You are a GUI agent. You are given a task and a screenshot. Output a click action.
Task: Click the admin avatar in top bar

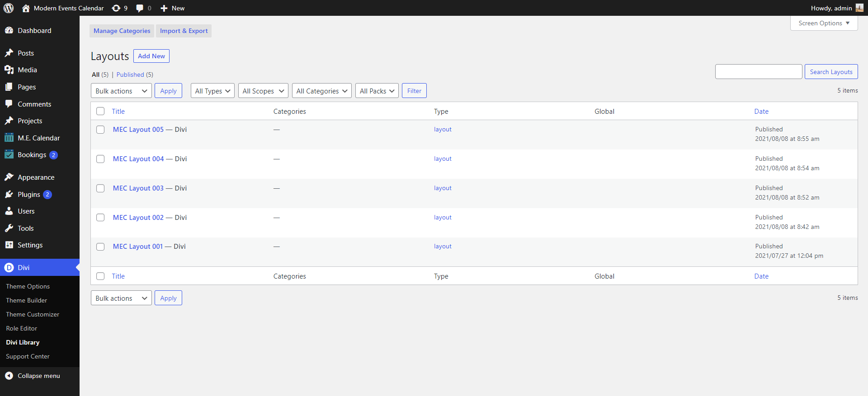[x=859, y=8]
